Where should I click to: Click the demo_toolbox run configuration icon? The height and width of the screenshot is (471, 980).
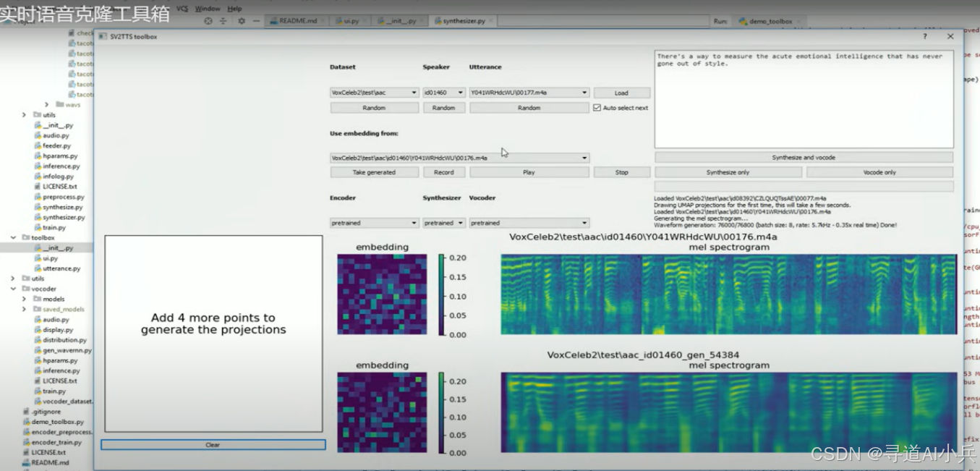(x=743, y=22)
